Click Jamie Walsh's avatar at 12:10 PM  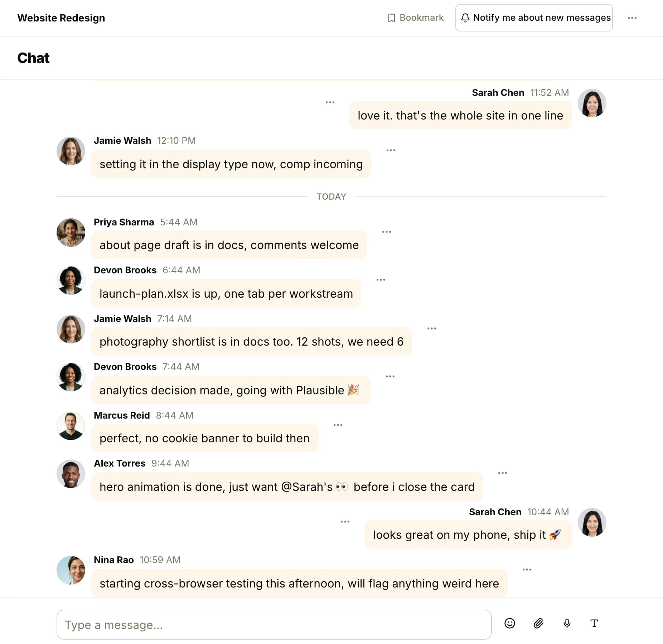(x=71, y=151)
